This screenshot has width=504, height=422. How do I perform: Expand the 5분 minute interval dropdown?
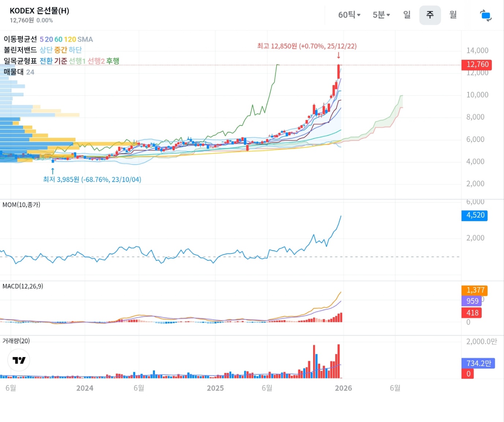coord(381,15)
